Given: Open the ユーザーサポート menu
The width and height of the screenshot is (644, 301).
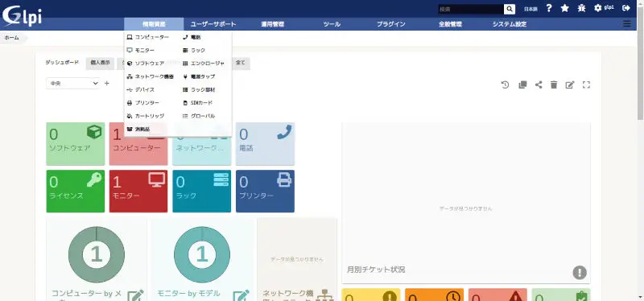Looking at the screenshot, I should pyautogui.click(x=213, y=24).
